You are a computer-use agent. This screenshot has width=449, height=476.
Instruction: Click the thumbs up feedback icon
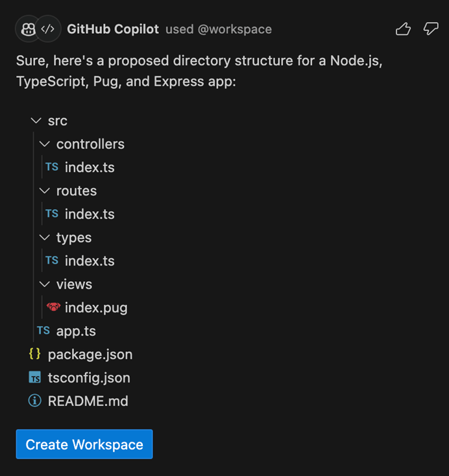tap(403, 29)
